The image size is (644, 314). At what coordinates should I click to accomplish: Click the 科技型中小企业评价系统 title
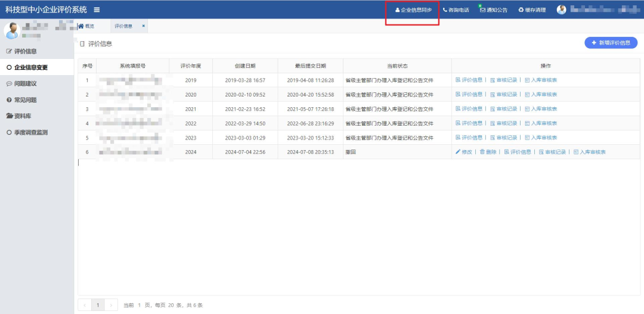point(46,10)
